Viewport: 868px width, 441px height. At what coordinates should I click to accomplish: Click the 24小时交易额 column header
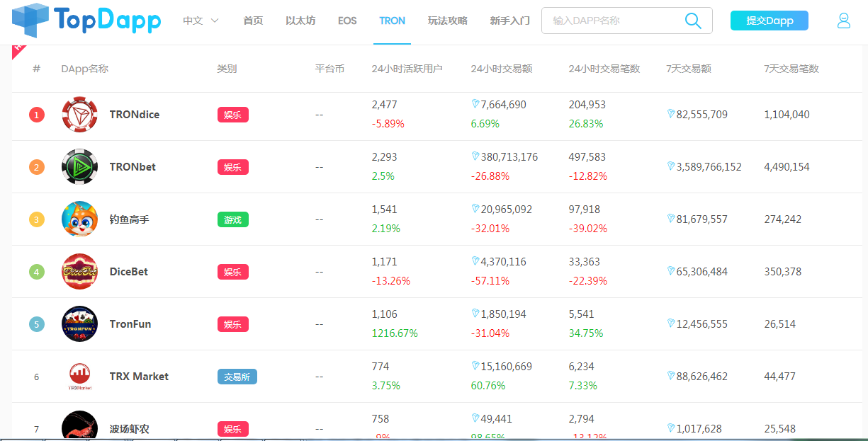click(502, 69)
